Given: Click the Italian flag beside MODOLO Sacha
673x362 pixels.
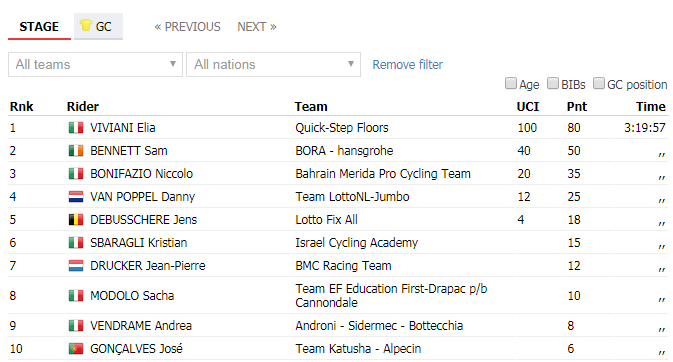Looking at the screenshot, I should click(76, 295).
